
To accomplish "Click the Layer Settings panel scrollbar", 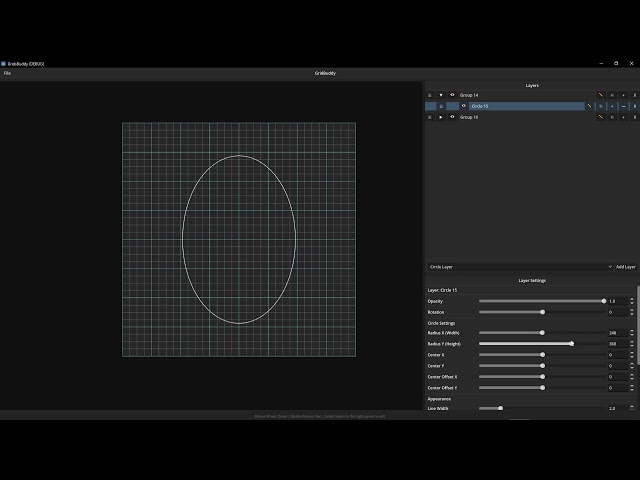I will [638, 325].
